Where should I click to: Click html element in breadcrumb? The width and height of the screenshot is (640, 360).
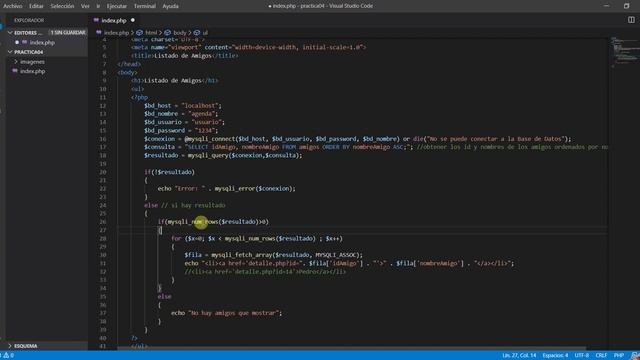click(151, 33)
